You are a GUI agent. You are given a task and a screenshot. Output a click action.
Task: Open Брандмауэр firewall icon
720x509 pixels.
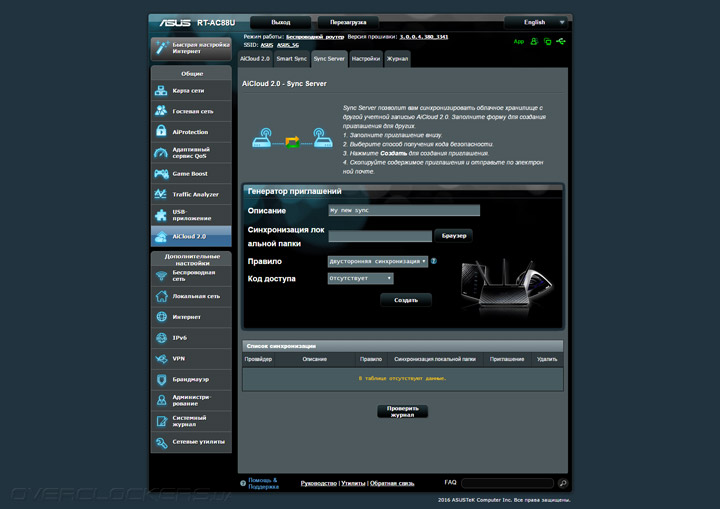(x=162, y=379)
